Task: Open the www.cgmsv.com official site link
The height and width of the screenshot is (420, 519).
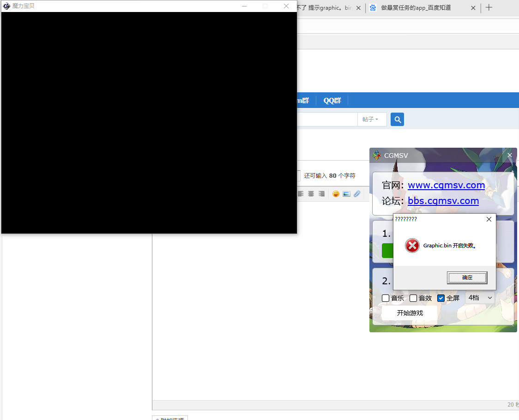Action: tap(446, 185)
